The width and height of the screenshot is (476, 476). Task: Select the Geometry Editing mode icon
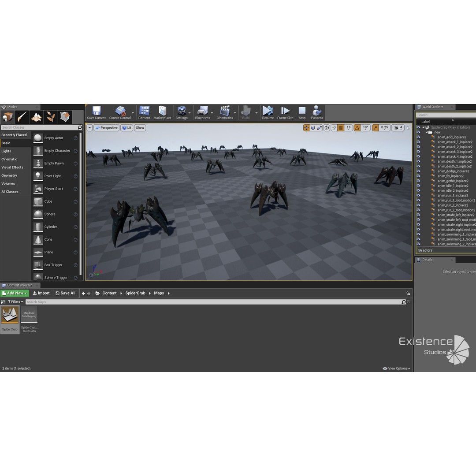65,117
